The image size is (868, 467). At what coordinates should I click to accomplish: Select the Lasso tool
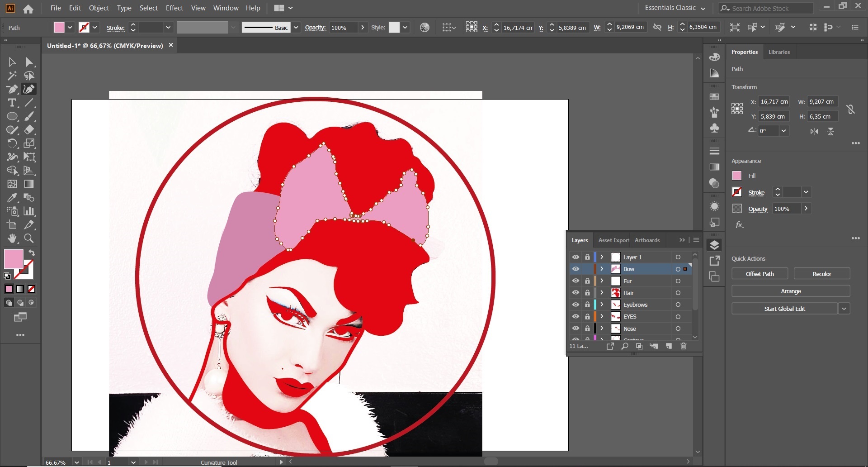29,76
